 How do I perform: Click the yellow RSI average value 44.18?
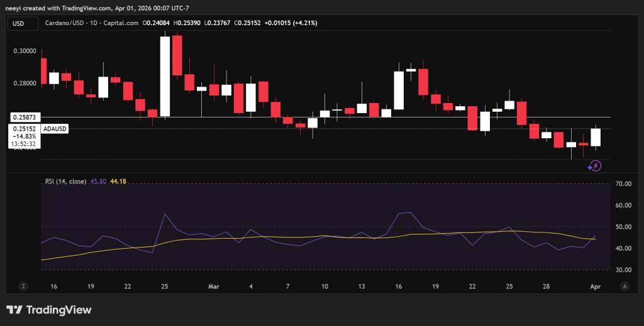(x=118, y=182)
